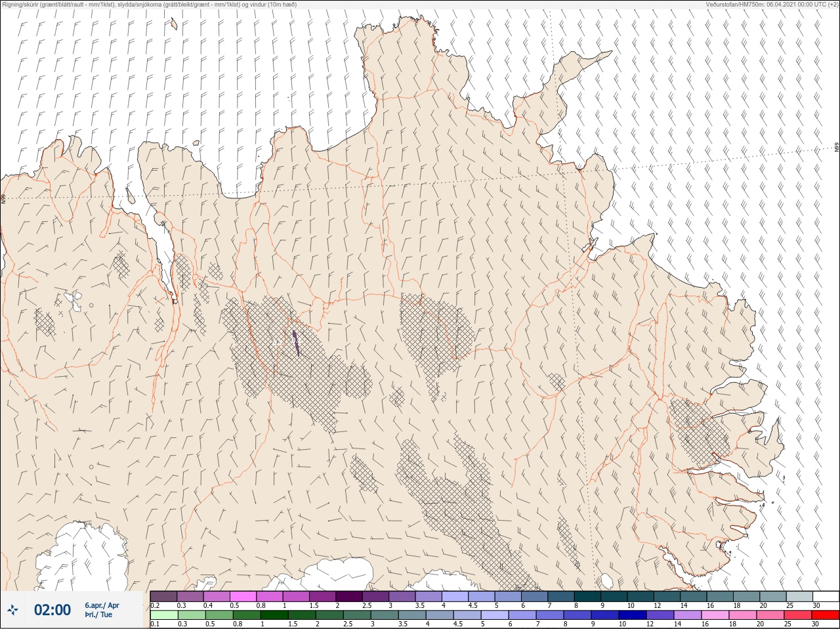Select upper legend swatch between 16 and 18
840x629 pixels.
(x=720, y=597)
